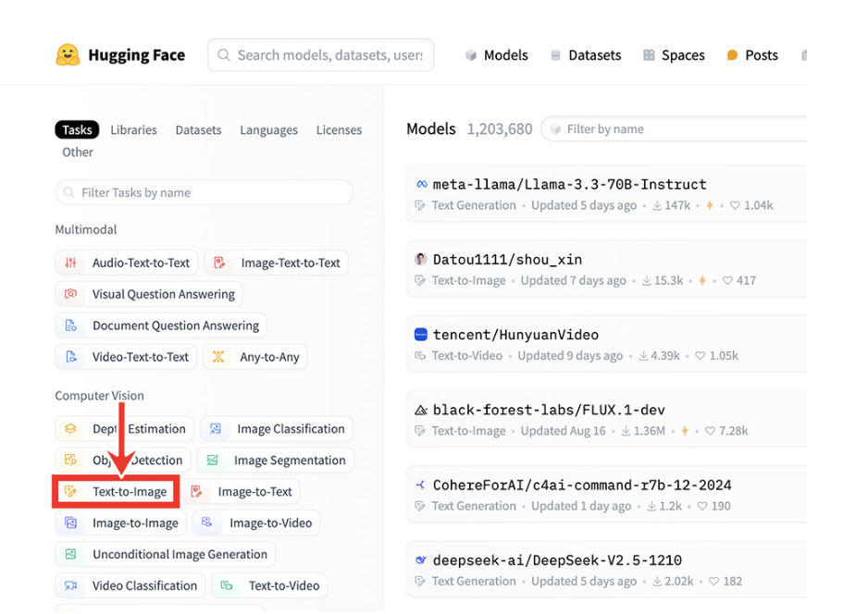This screenshot has height=614, width=868.
Task: Click the Datasets icon in navigation
Action: click(x=555, y=55)
